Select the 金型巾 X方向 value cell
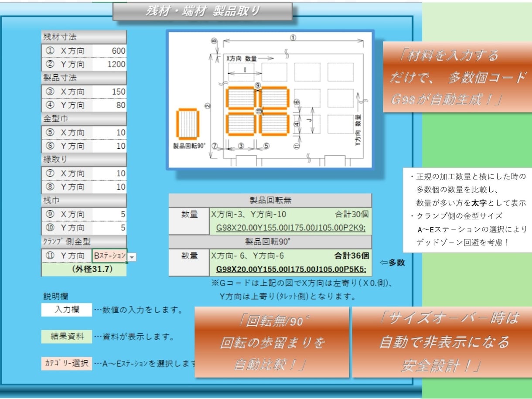 [109, 132]
